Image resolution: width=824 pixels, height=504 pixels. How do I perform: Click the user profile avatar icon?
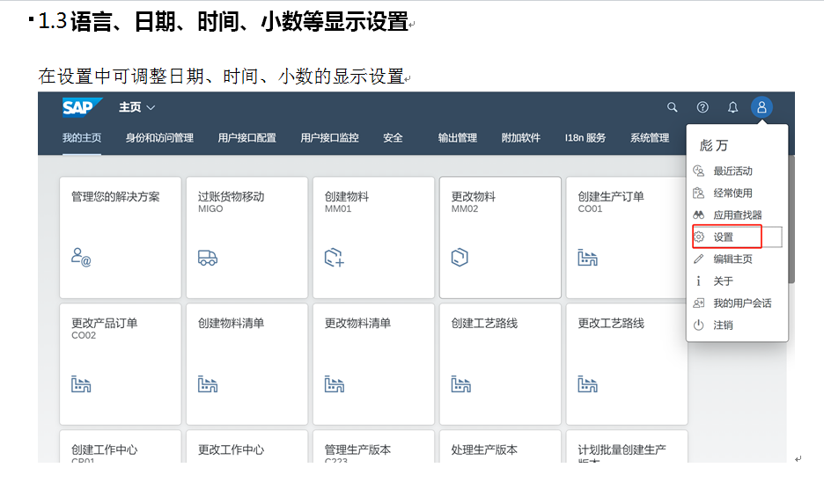tap(761, 107)
